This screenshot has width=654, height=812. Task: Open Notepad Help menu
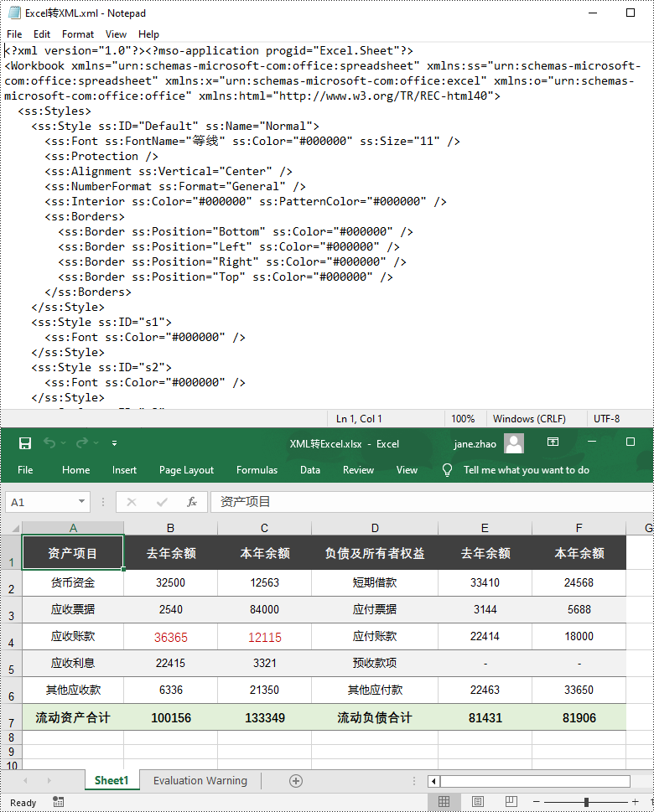tap(148, 34)
